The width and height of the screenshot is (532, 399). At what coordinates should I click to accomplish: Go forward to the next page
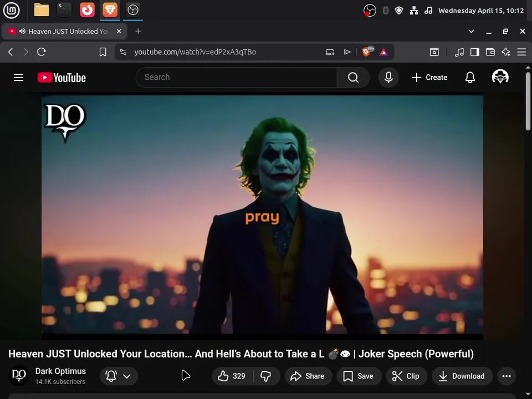(x=26, y=52)
